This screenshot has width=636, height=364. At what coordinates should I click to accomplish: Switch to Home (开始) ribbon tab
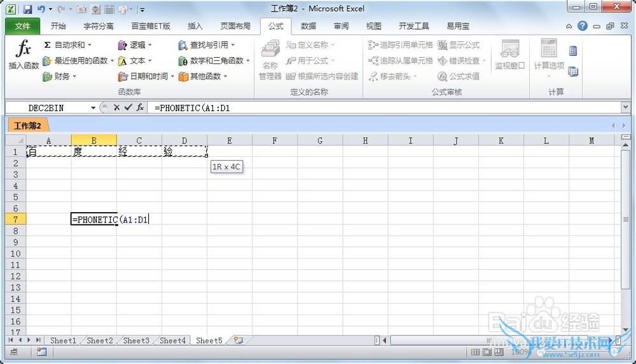tap(58, 26)
